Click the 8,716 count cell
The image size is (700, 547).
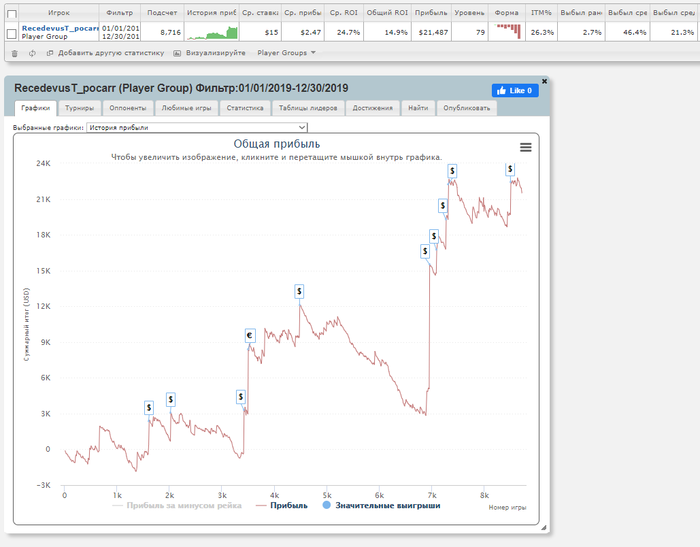[171, 33]
